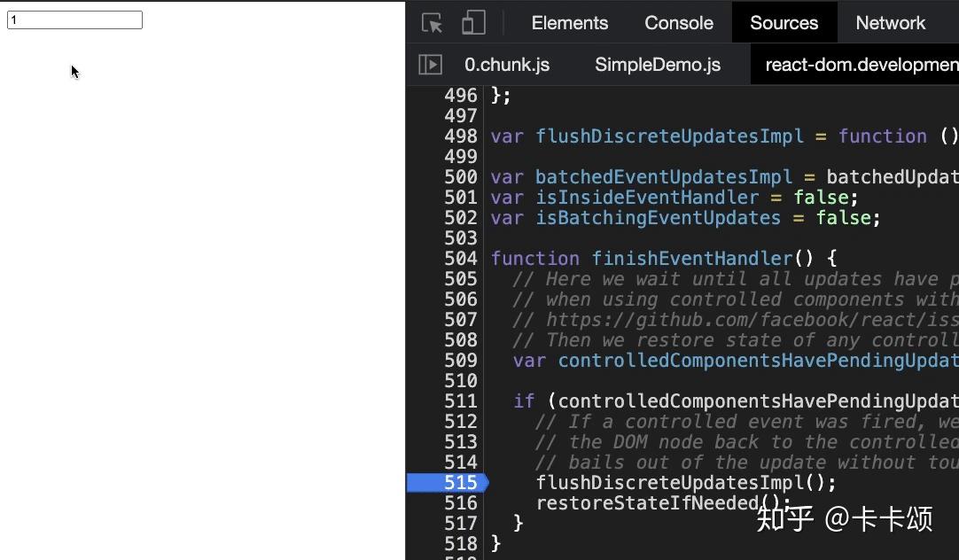Switch to the Console tab

pyautogui.click(x=679, y=23)
